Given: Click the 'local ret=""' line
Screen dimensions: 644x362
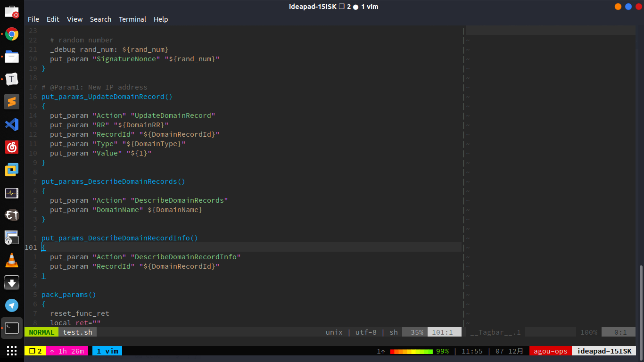Looking at the screenshot, I should [75, 323].
